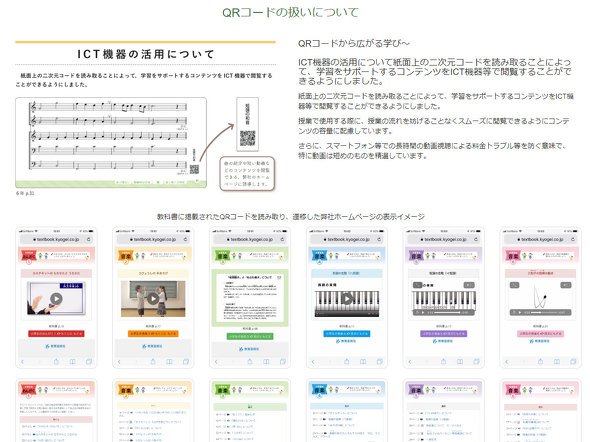Tap tabs icon at the bottom of the green phone
Viewport: 590px width, 442px height.
(x=283, y=361)
